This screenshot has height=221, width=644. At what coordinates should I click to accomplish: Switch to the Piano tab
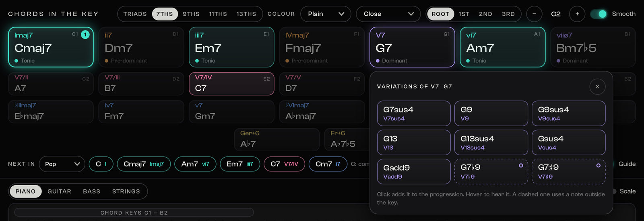pos(25,191)
